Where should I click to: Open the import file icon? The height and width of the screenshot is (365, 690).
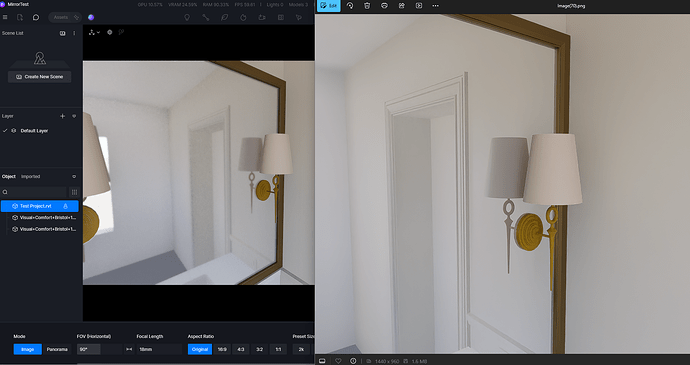coord(20,17)
